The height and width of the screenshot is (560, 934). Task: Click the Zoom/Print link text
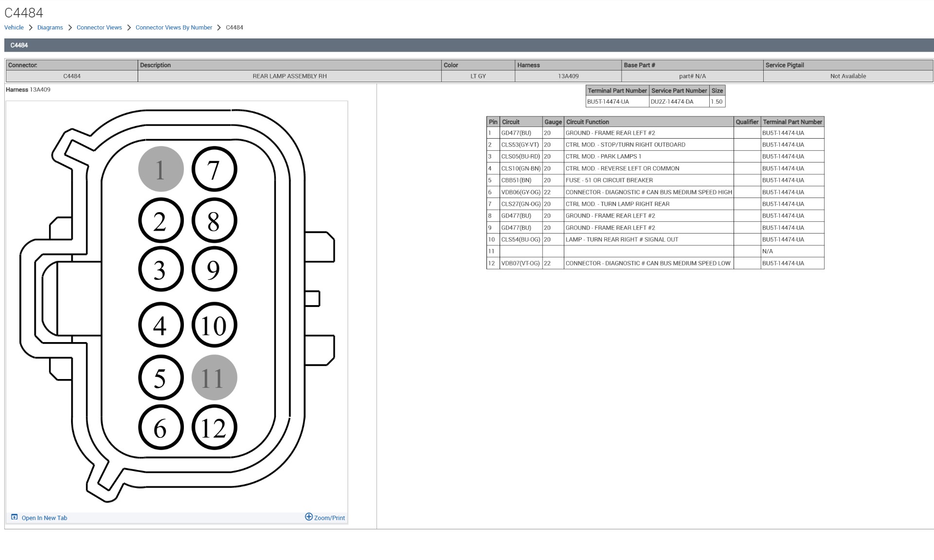click(329, 518)
